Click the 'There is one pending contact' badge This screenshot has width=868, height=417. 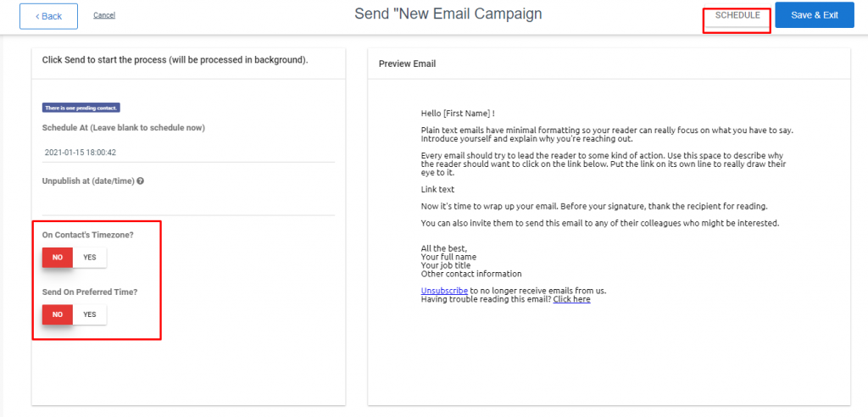coord(81,108)
